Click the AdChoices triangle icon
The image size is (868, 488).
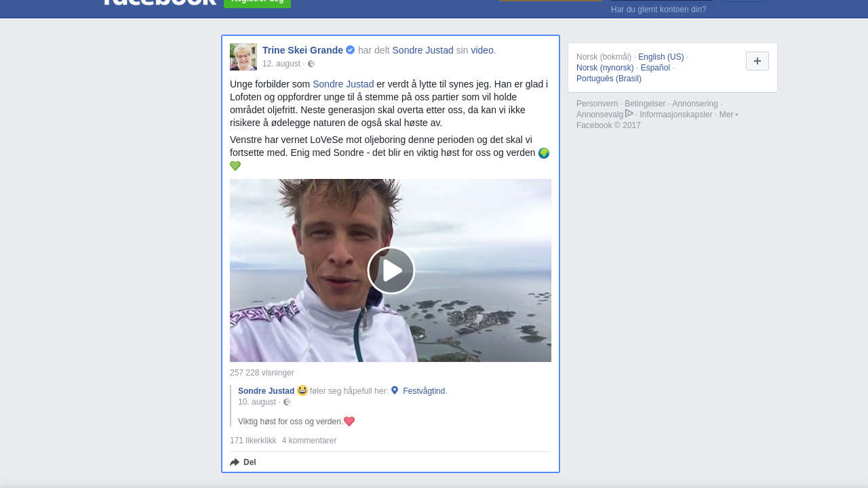629,114
